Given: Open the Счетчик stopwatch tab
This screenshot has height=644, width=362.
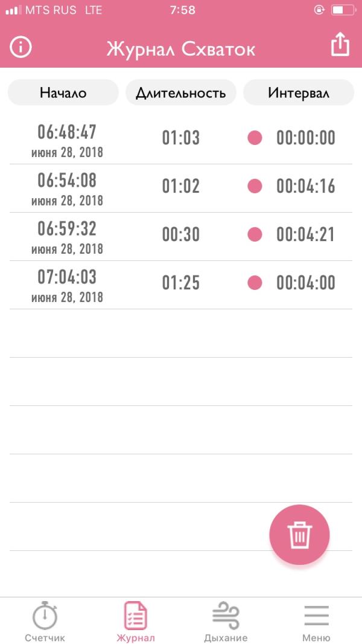Looking at the screenshot, I should coord(45,621).
